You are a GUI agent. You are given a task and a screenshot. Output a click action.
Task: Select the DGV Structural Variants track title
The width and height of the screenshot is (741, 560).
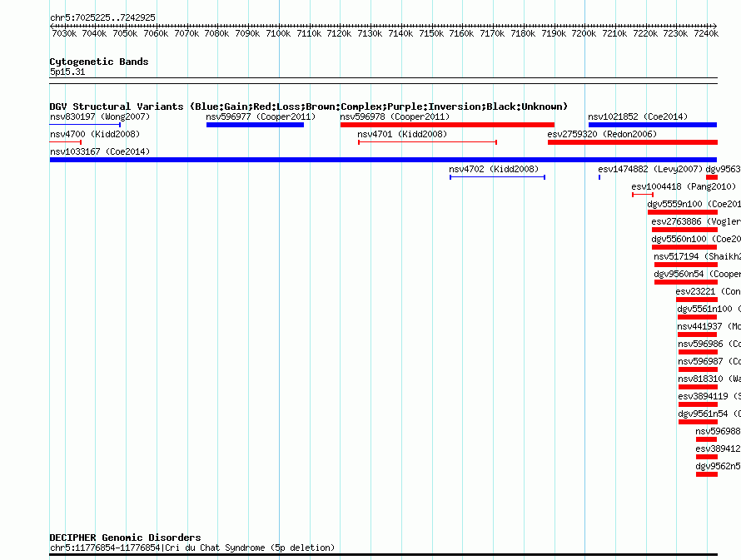click(x=309, y=107)
